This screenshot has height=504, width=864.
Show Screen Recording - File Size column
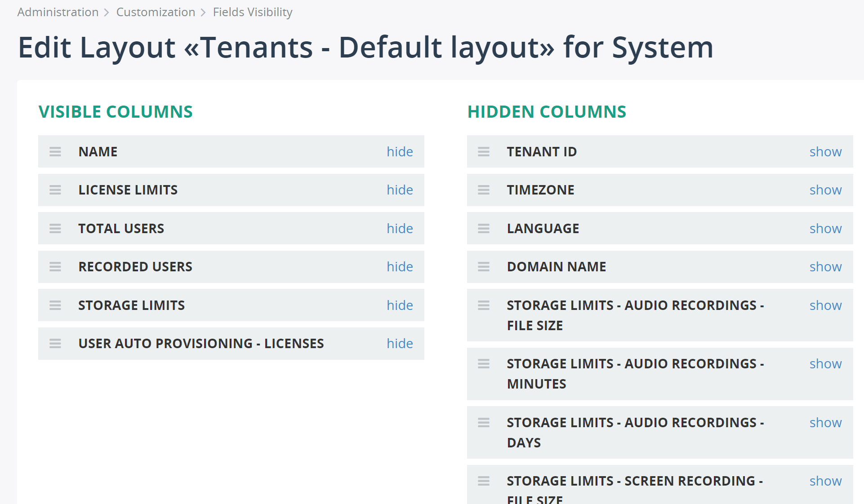point(826,481)
